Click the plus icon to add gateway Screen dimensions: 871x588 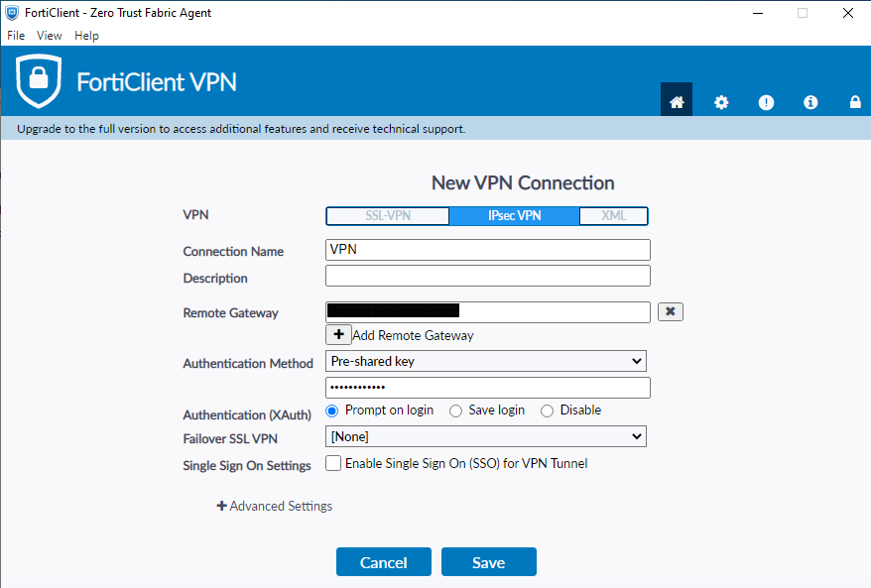coord(338,335)
